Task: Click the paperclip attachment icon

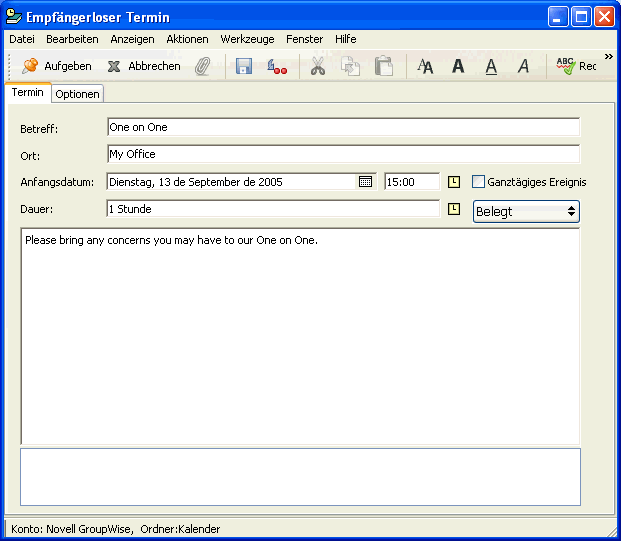Action: pos(203,66)
